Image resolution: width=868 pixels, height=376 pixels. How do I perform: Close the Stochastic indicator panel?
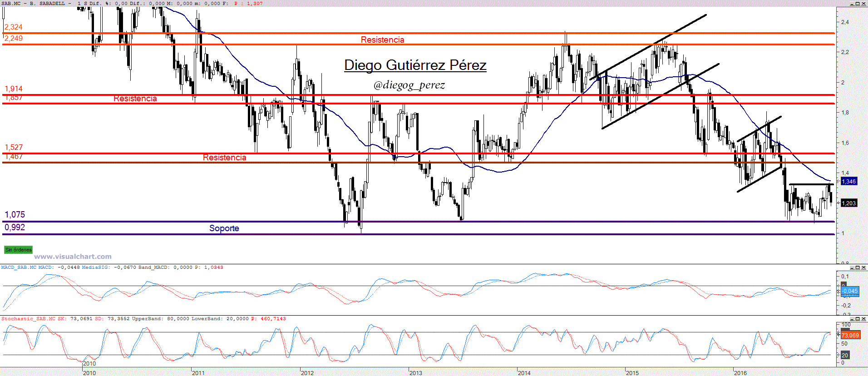tap(863, 319)
